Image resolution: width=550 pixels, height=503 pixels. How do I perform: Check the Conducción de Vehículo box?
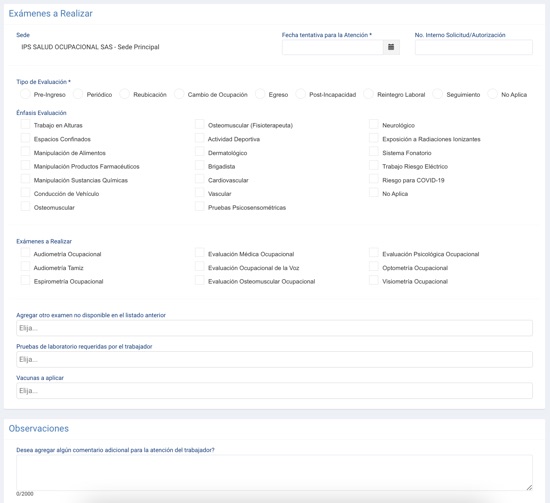coord(25,193)
